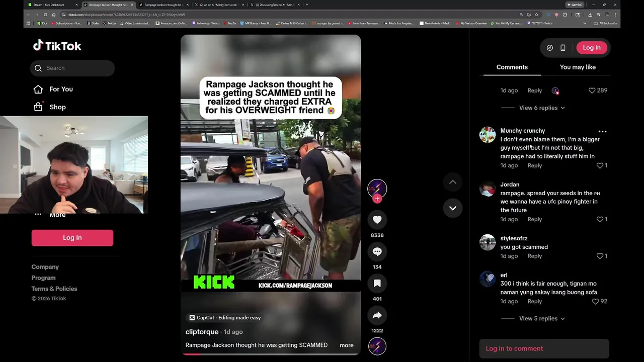The width and height of the screenshot is (644, 362).
Task: Like Munchy crunchy's comment
Action: [600, 165]
